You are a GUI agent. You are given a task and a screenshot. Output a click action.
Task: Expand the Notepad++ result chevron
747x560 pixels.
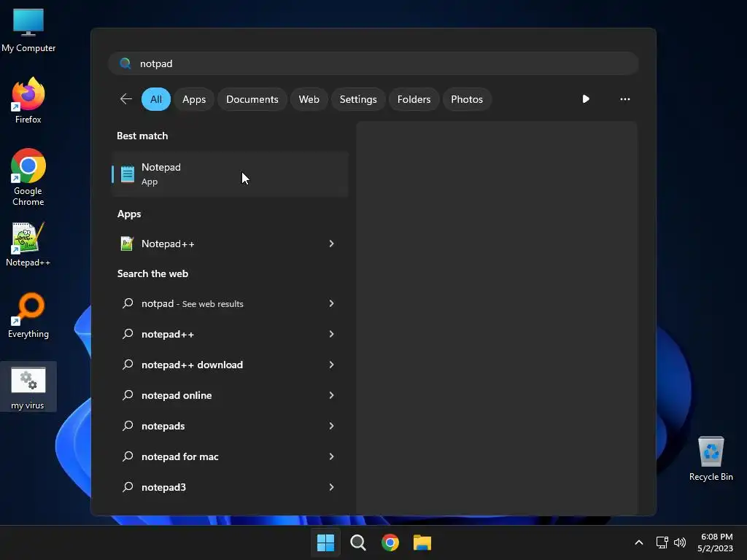332,244
